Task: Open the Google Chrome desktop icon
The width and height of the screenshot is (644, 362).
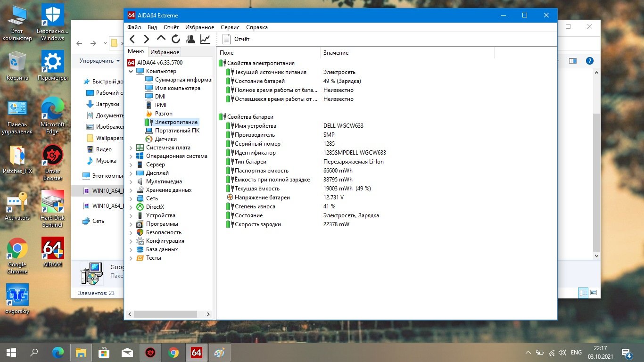Action: [x=17, y=256]
